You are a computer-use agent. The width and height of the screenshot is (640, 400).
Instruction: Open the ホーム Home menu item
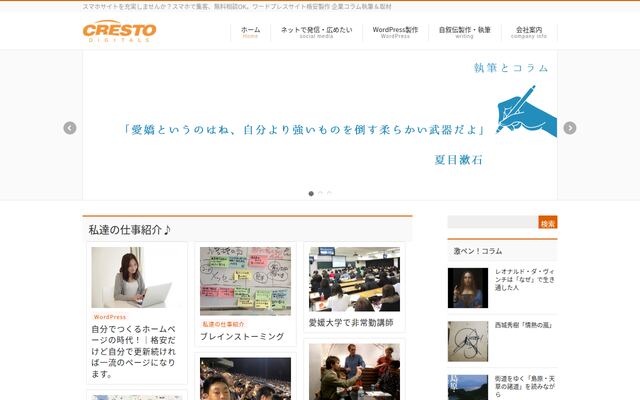250,32
